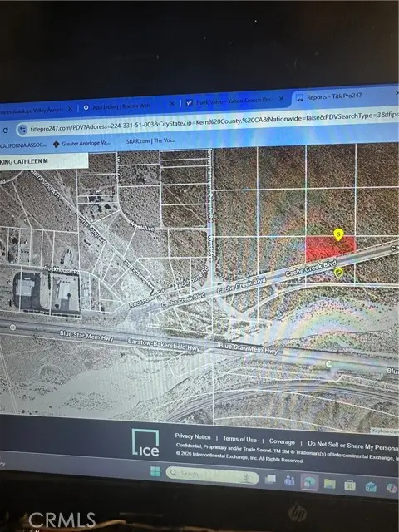This screenshot has width=399, height=532.
Task: Open File Explorer from the taskbar
Action: point(329,484)
